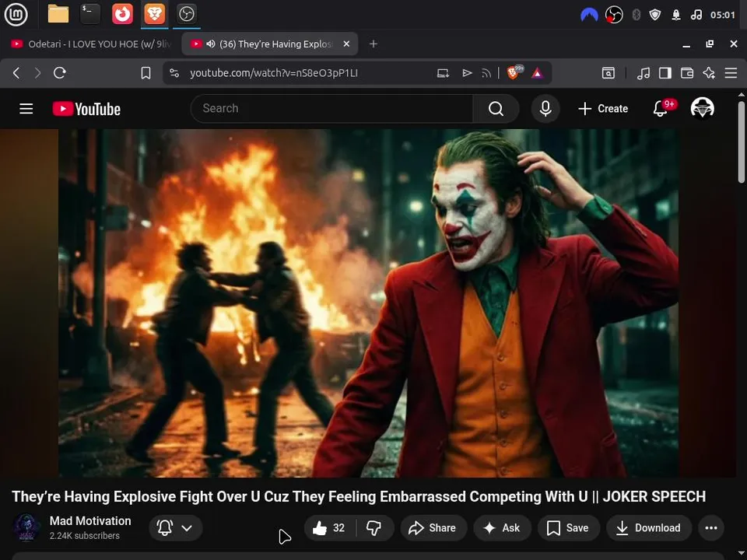Bookmark this page

[x=146, y=73]
